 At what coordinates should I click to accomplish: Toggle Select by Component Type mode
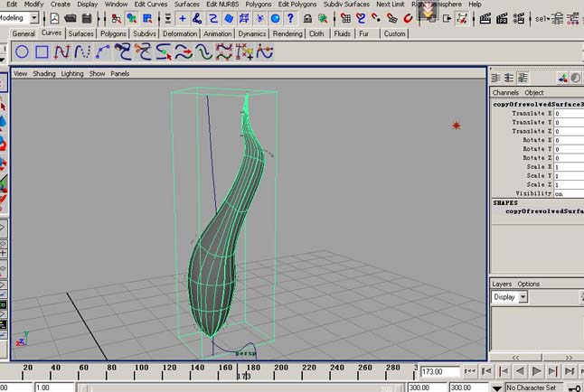click(147, 18)
